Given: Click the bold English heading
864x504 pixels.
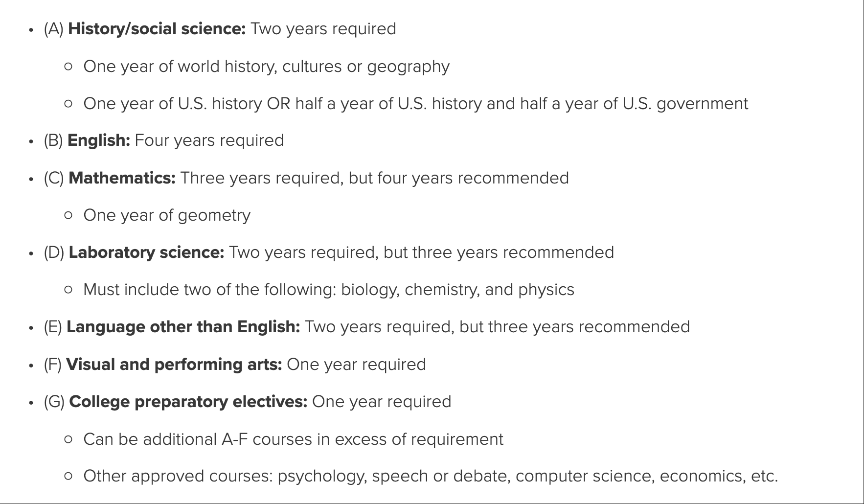Looking at the screenshot, I should 99,140.
